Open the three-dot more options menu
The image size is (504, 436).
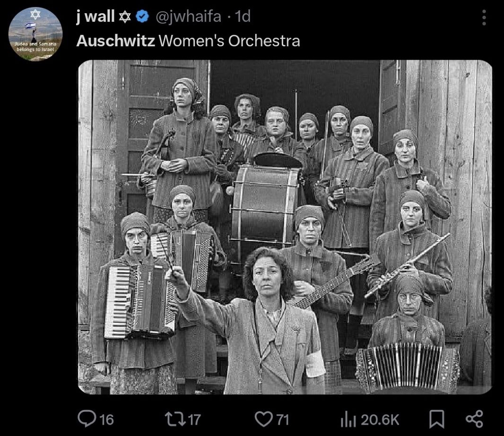pos(484,17)
